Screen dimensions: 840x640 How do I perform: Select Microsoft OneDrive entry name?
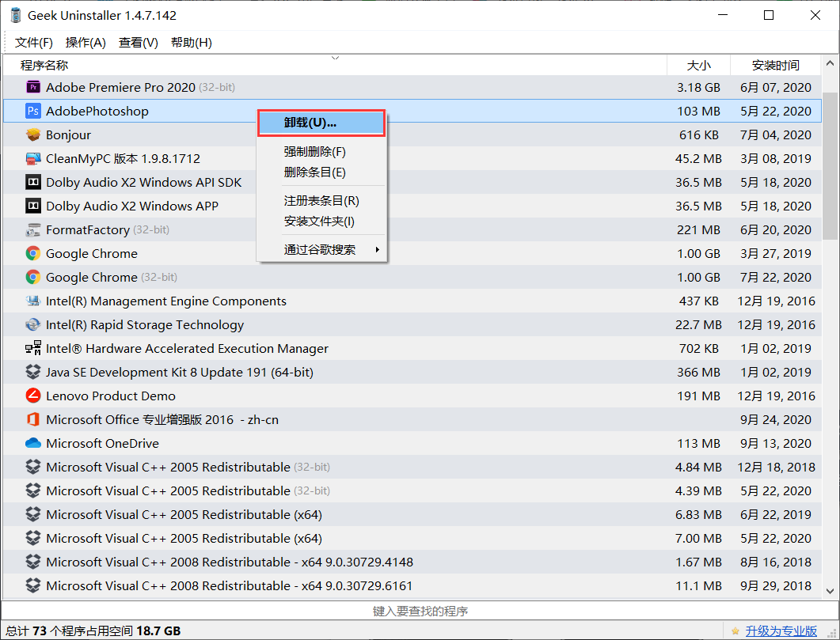point(102,443)
